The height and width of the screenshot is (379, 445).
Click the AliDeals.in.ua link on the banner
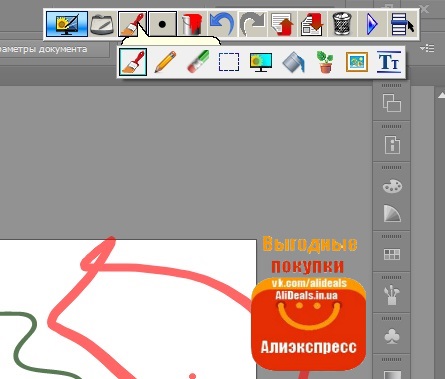click(x=306, y=295)
